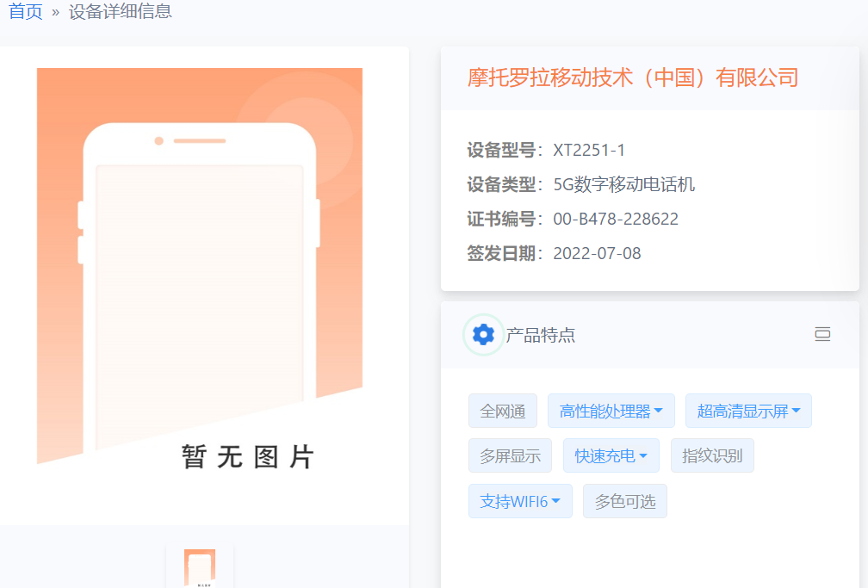Screen dimensions: 868x588
Task: Expand the 支持WIFI6 dropdown tag
Action: click(520, 501)
